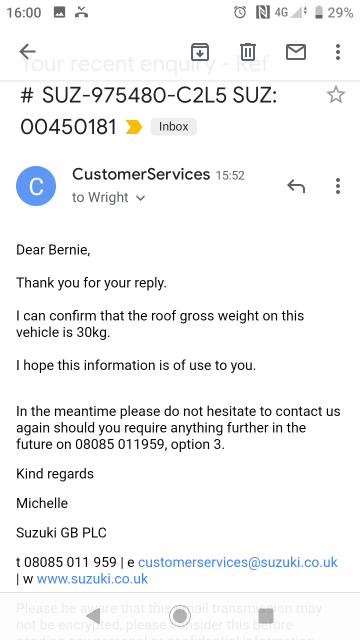Open the message options three-dot menu
Screen dimensions: 360x640
pyautogui.click(x=338, y=186)
